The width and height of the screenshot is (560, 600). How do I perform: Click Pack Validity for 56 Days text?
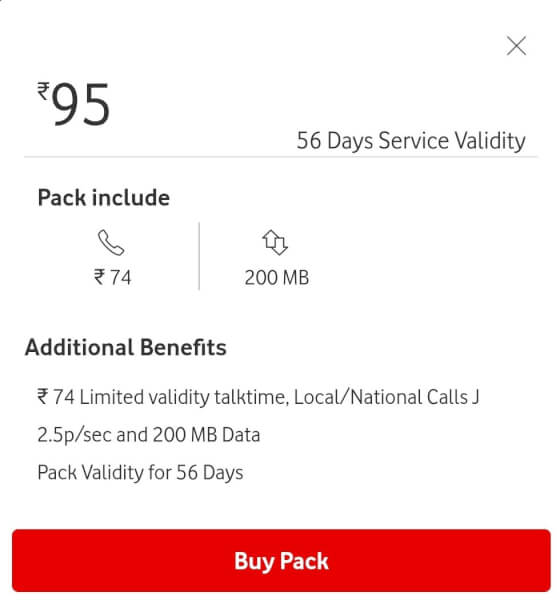pyautogui.click(x=140, y=473)
